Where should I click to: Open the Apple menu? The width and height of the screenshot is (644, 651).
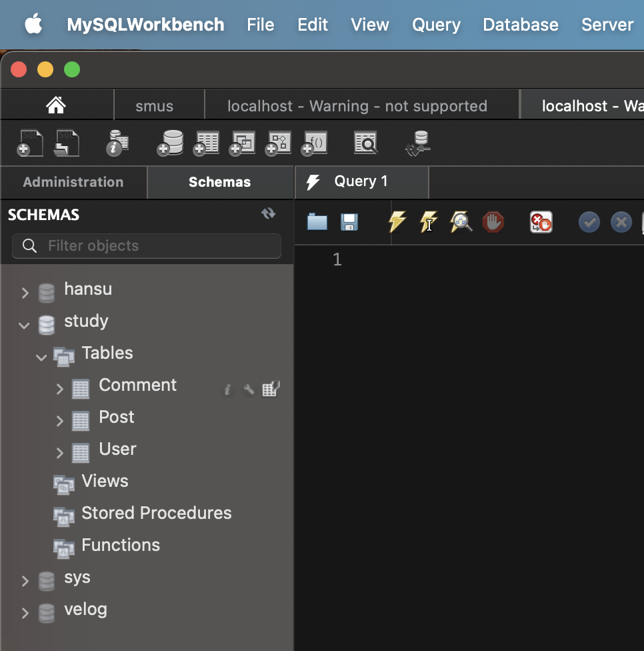(33, 23)
